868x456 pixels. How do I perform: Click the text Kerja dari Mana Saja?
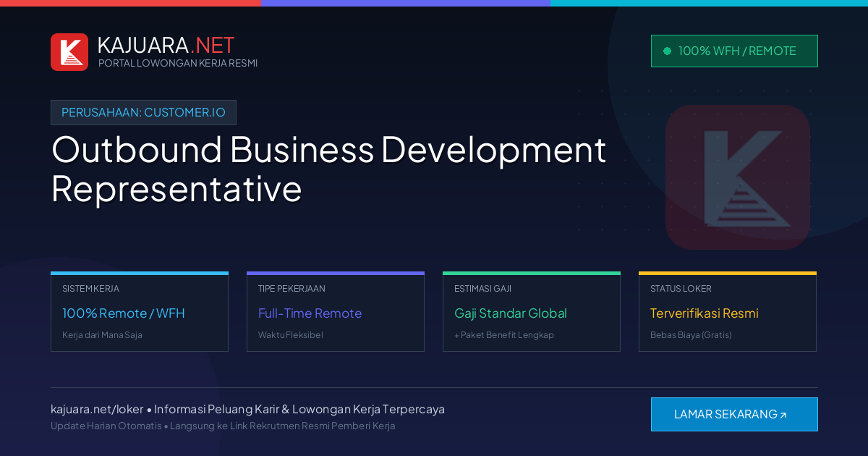point(102,335)
